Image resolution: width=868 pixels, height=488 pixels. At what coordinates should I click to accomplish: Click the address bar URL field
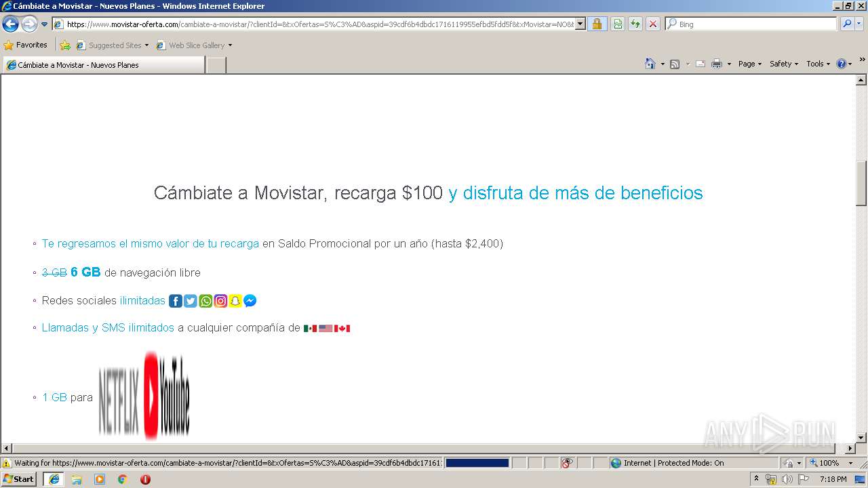[314, 24]
